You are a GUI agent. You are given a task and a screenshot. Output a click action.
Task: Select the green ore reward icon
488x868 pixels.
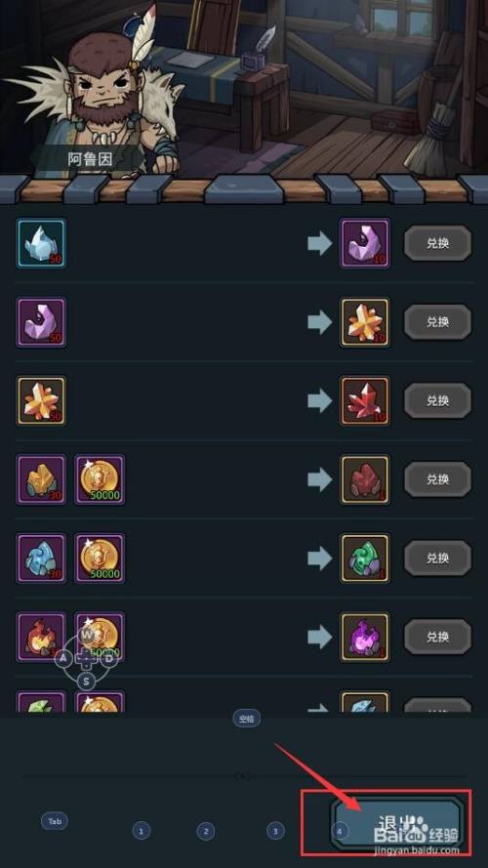(365, 558)
